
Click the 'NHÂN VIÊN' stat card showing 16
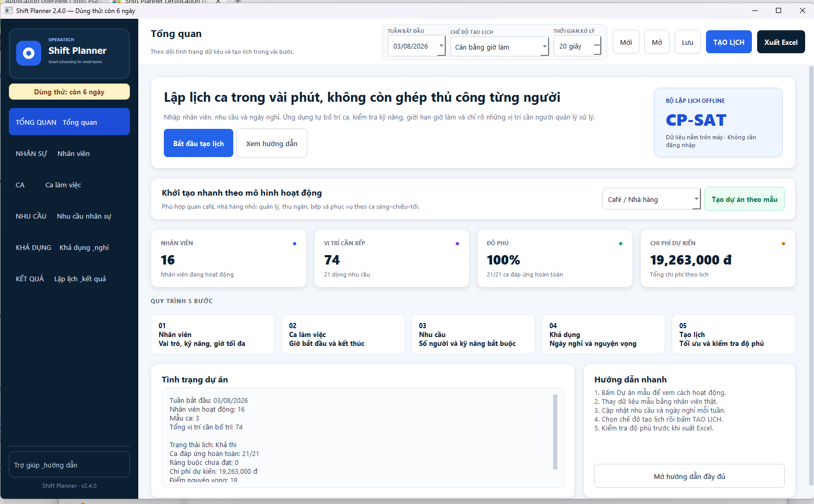click(x=229, y=258)
